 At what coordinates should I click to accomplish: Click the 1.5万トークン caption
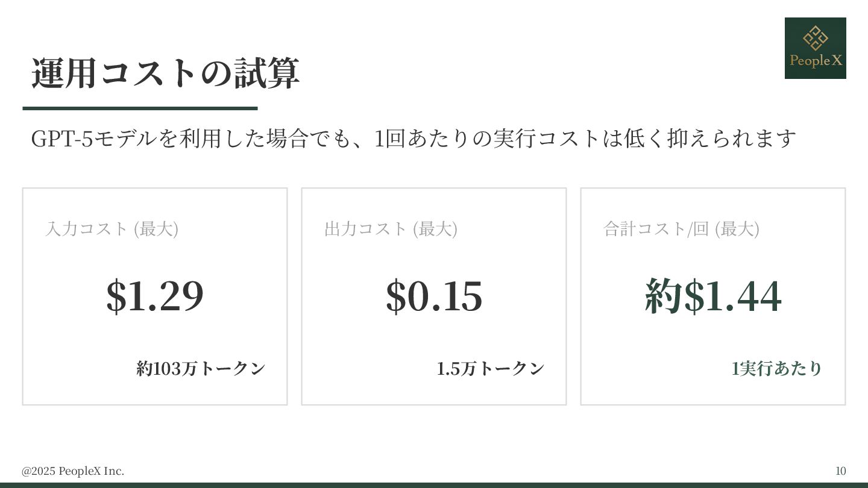[490, 369]
